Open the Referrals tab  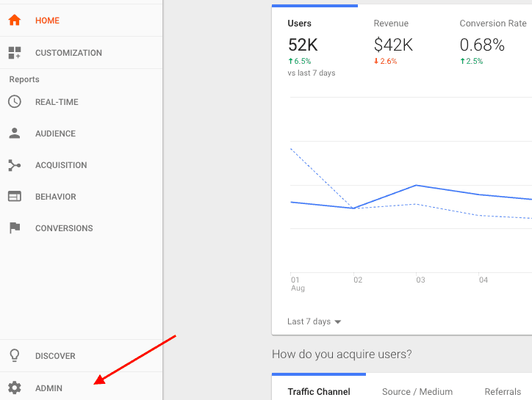(x=503, y=392)
